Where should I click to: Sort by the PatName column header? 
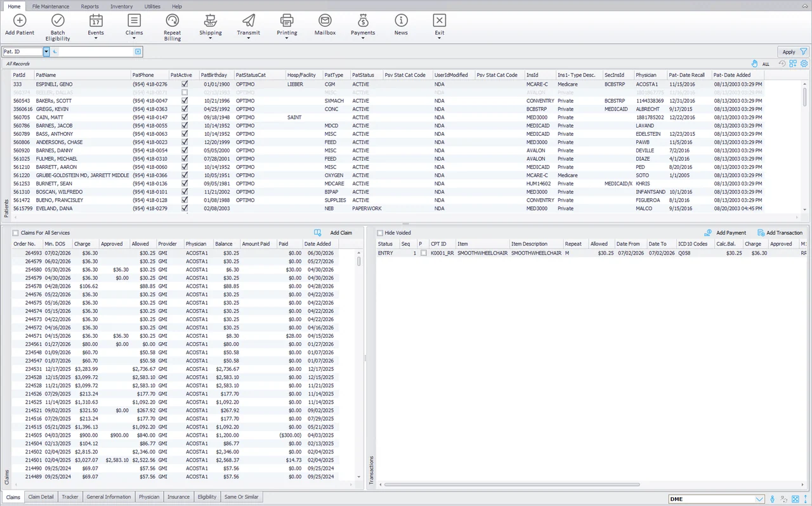coord(82,75)
